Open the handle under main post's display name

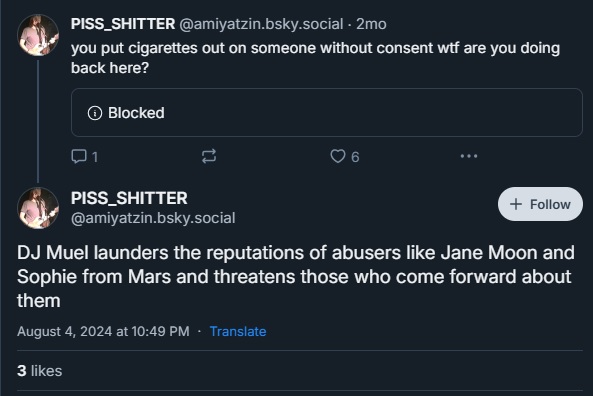[x=153, y=218]
